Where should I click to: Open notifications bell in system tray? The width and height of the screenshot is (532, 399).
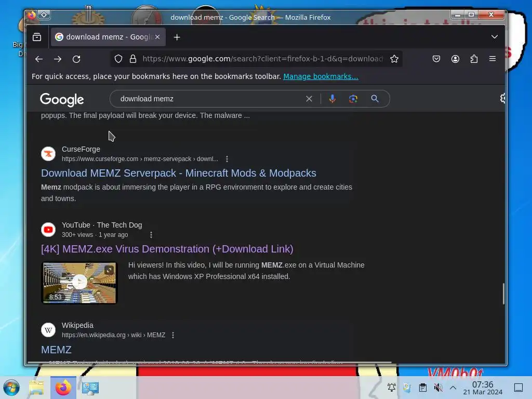(392, 388)
